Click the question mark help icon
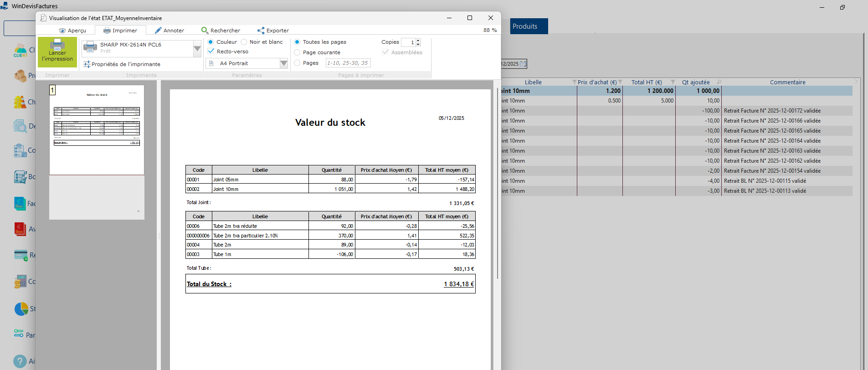Viewport: 868px width, 370px height. coord(20,361)
